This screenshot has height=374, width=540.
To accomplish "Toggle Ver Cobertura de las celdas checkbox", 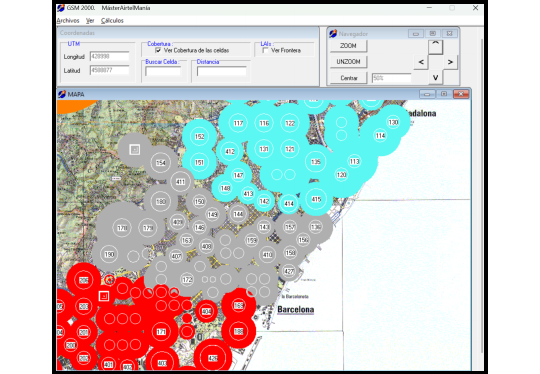I will tap(158, 50).
